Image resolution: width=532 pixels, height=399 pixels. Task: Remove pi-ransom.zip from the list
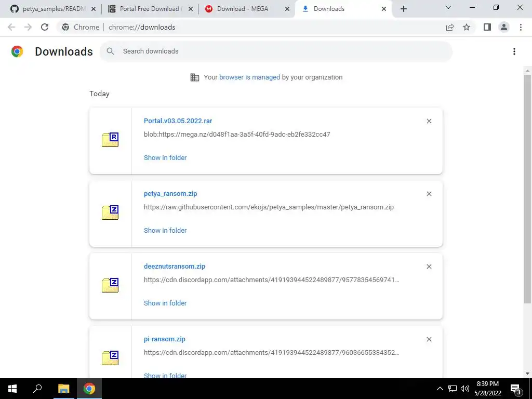coord(429,339)
